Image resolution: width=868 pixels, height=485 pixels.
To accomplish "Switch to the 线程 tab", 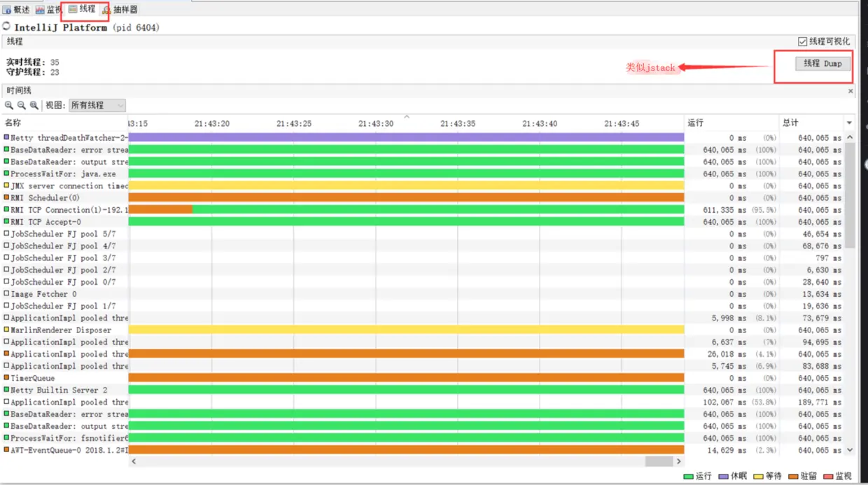I will point(82,9).
